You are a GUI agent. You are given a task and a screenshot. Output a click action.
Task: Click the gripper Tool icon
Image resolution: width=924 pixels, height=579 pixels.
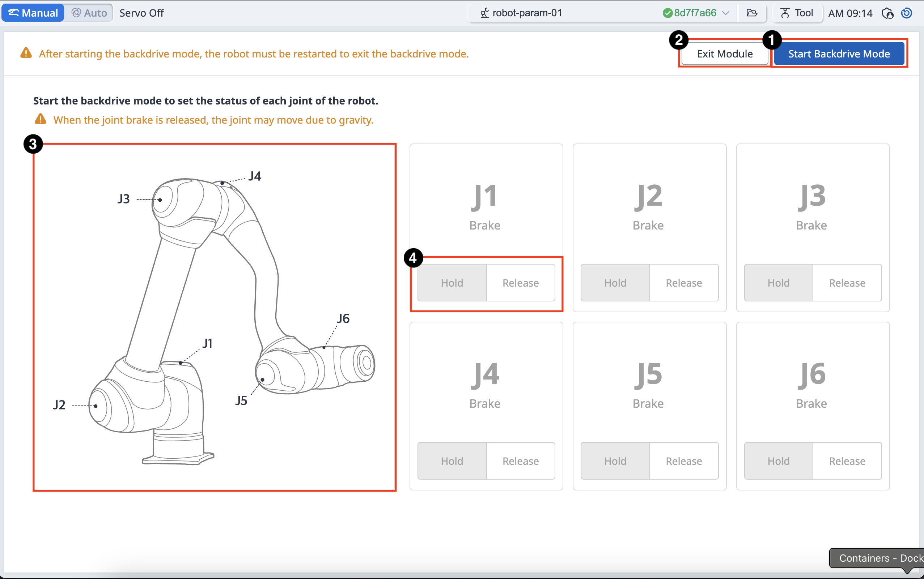(x=784, y=13)
